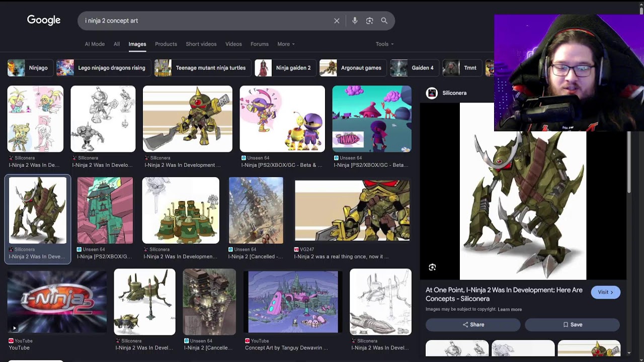Click the Lens search icon on preview image
This screenshot has width=644, height=362.
tap(432, 267)
